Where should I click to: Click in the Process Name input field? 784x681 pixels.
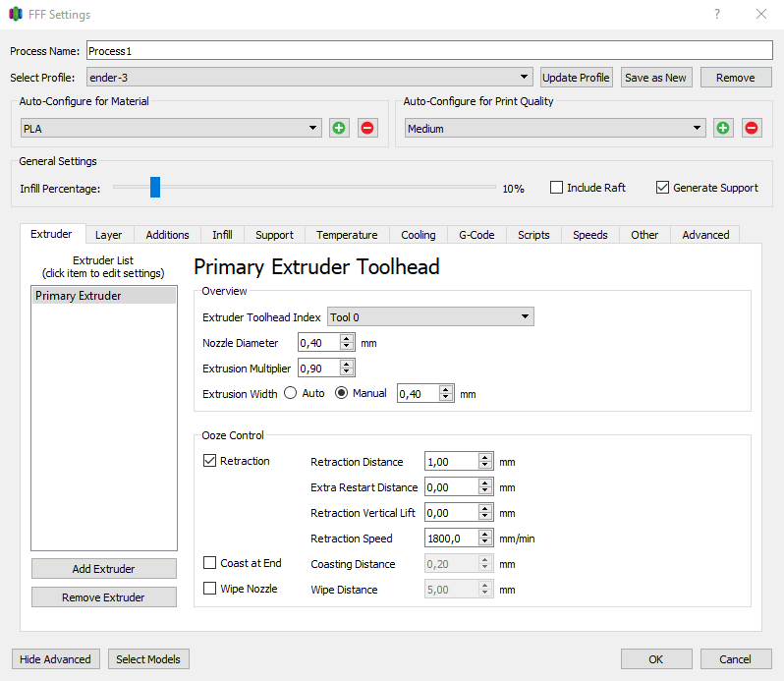pos(429,50)
